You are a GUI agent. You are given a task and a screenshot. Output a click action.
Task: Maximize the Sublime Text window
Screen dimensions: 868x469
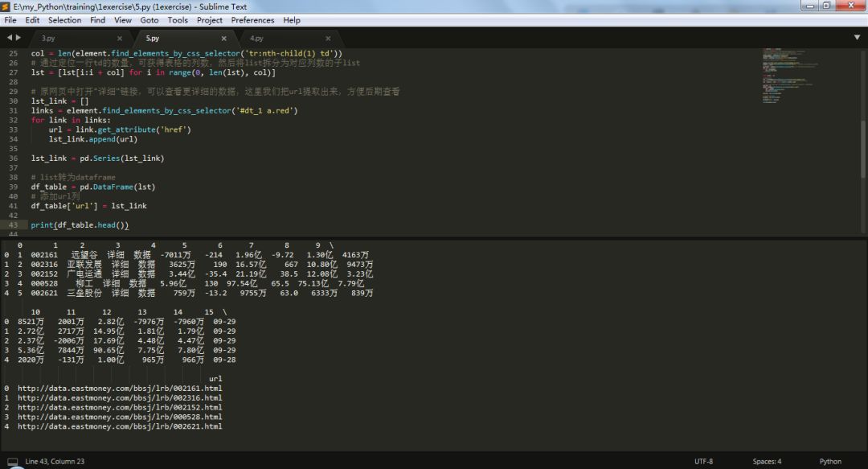[x=825, y=6]
